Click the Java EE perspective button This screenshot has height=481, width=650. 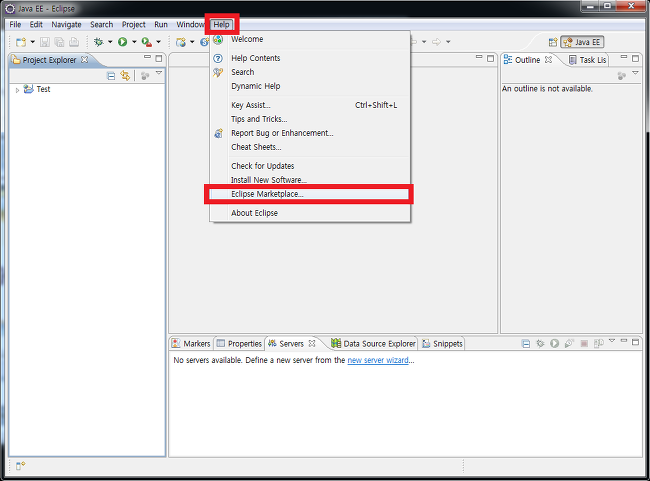coord(582,42)
